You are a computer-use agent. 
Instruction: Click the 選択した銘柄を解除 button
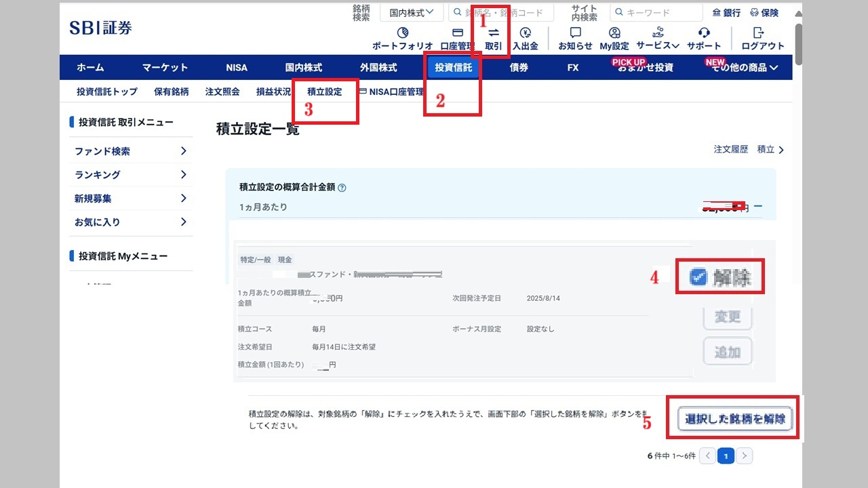pyautogui.click(x=735, y=419)
